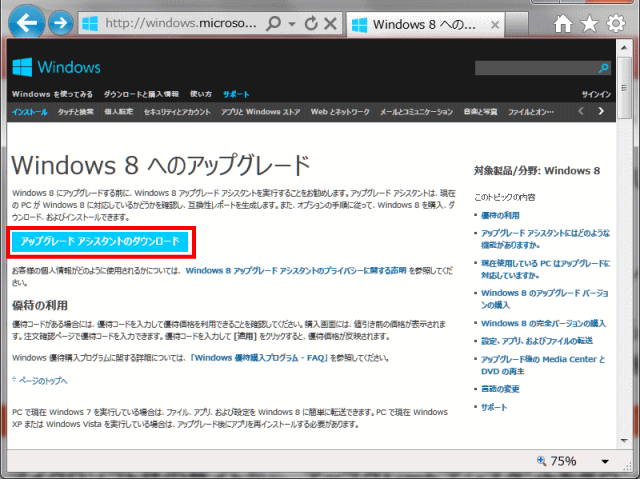Open sidebar link 'アップグレード アシスタントにはどのような機能がありますか'
Image resolution: width=640 pixels, height=480 pixels.
(545, 239)
